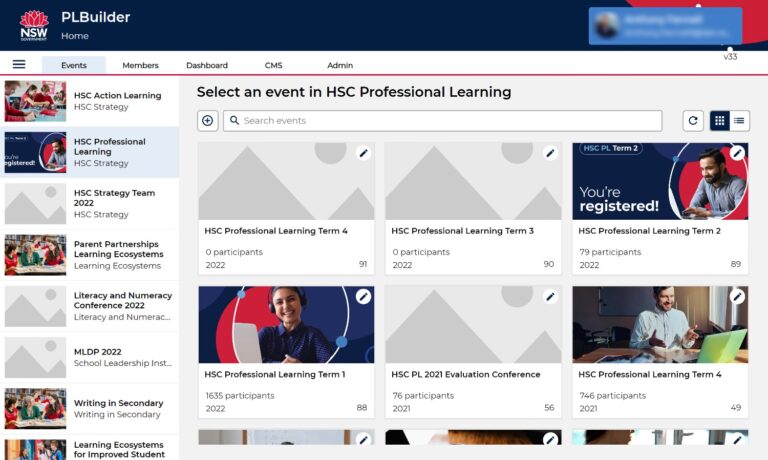Edit the 2021 Term 4 event card

737,297
